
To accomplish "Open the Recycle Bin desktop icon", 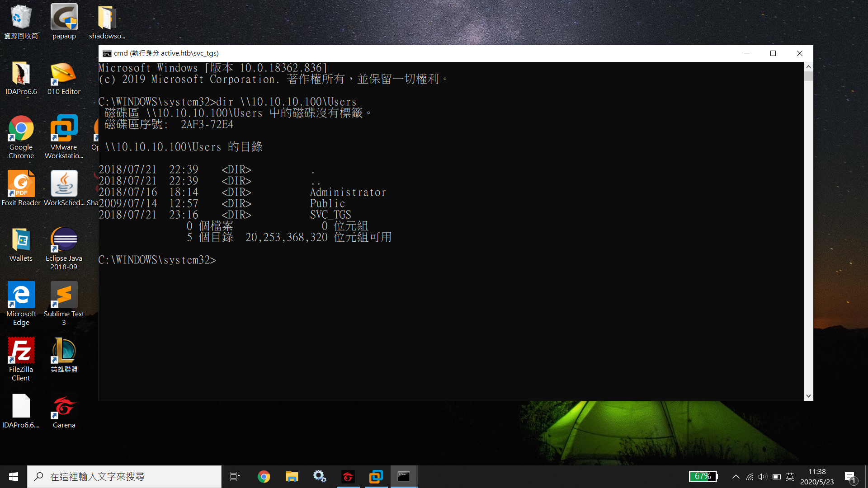I will point(21,22).
